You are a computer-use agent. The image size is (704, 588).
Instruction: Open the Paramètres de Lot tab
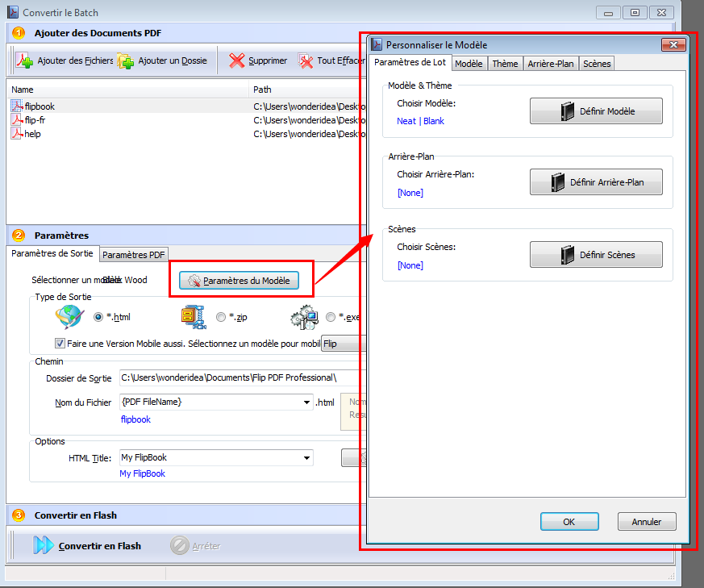(x=410, y=62)
